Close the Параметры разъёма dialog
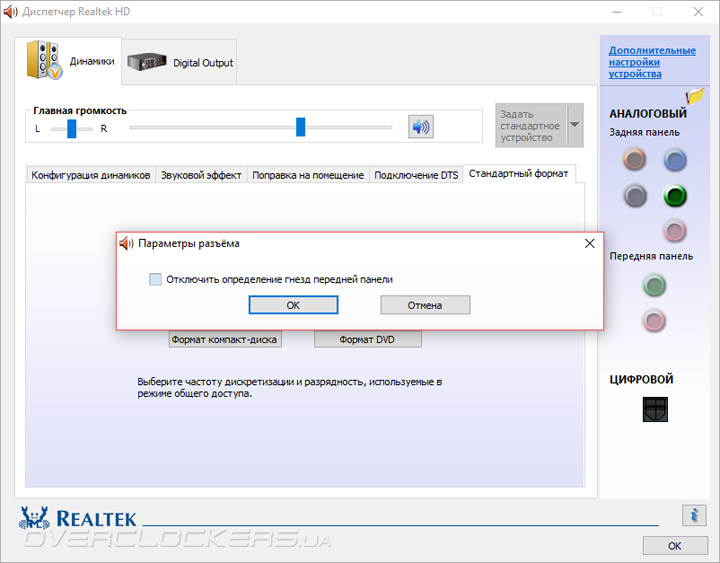 tap(590, 243)
